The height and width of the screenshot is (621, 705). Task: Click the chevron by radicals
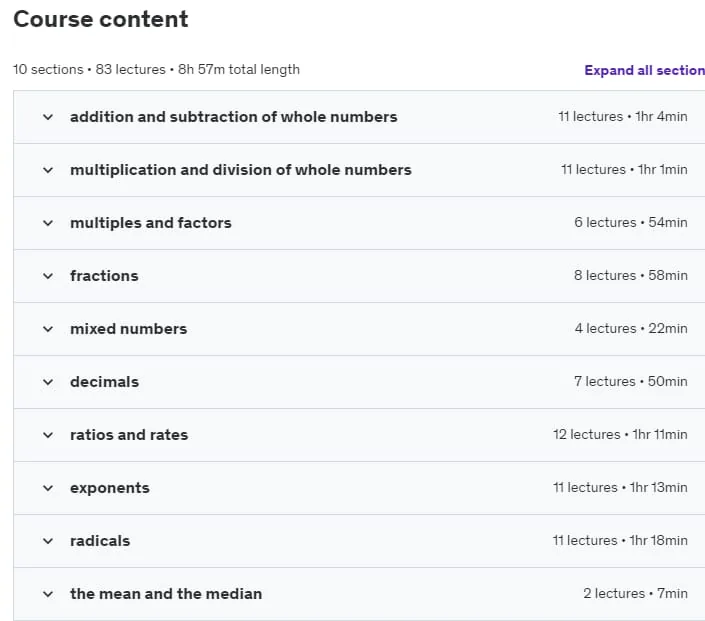(x=48, y=541)
